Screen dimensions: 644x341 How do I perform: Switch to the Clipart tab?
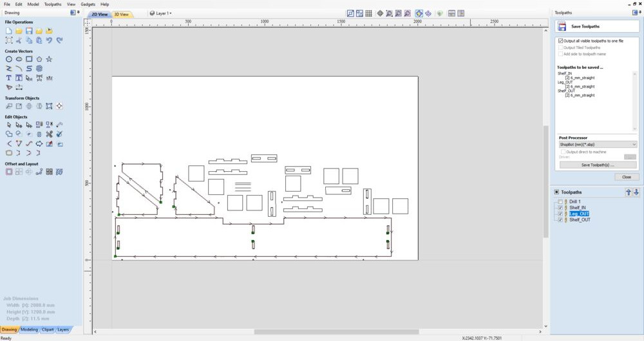48,329
